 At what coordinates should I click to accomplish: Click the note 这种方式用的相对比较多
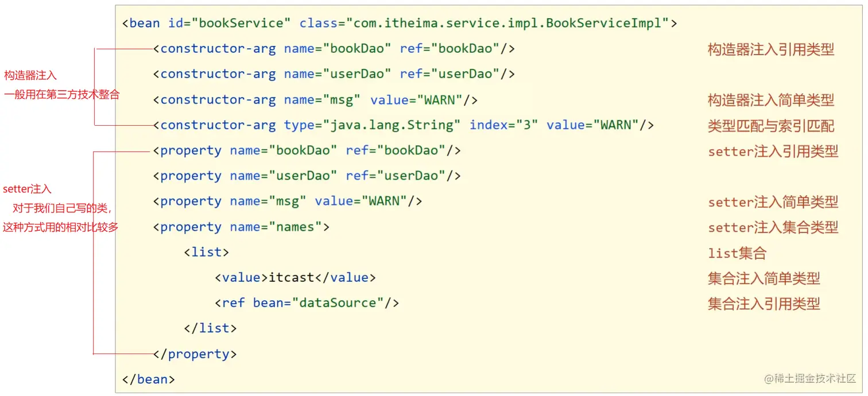point(60,227)
